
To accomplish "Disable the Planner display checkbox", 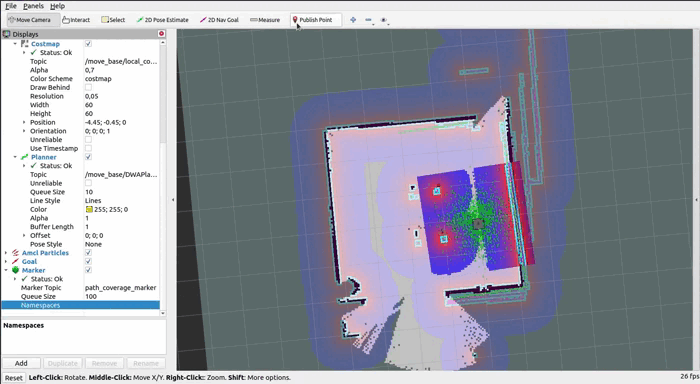I will click(x=88, y=157).
